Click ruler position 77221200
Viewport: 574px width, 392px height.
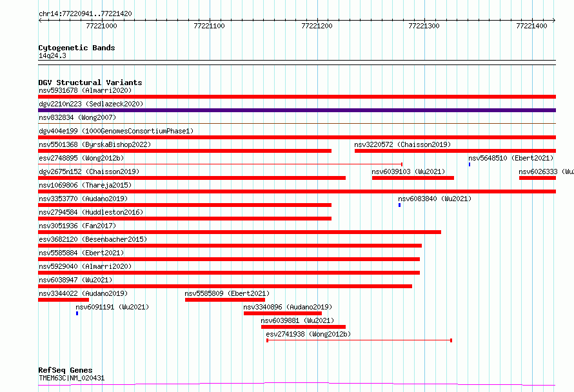[317, 26]
